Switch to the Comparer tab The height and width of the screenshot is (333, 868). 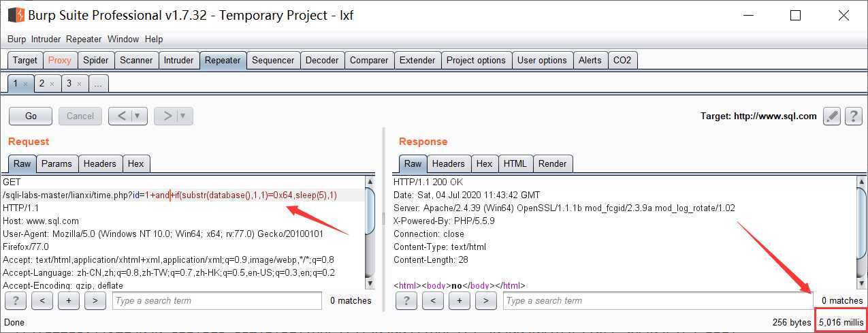point(369,60)
